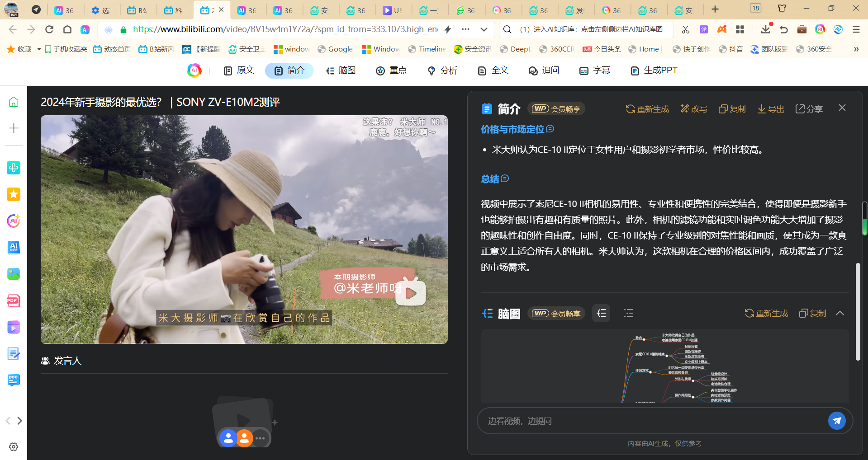The image size is (868, 460).
Task: Open the 今日头条 bookmark
Action: coord(602,49)
